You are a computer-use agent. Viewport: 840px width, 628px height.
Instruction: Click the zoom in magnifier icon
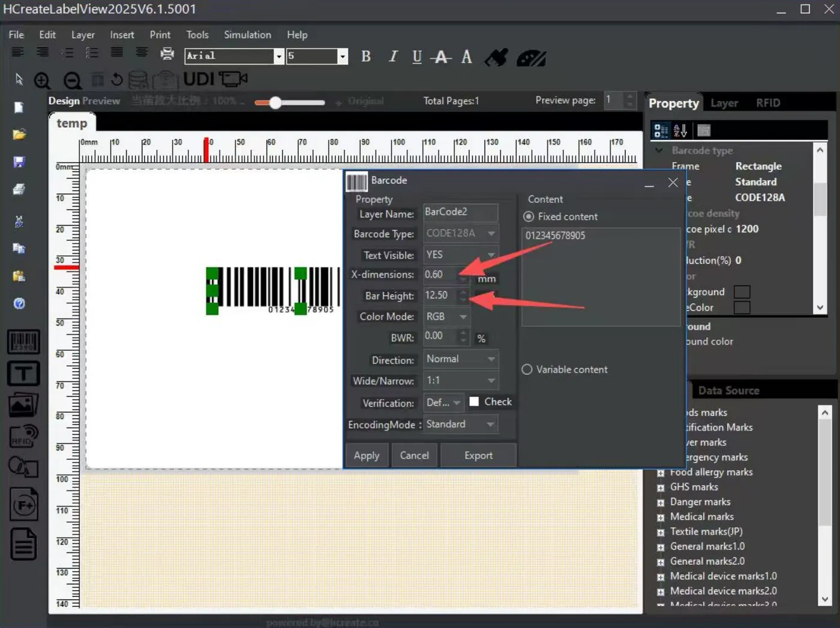click(x=43, y=80)
